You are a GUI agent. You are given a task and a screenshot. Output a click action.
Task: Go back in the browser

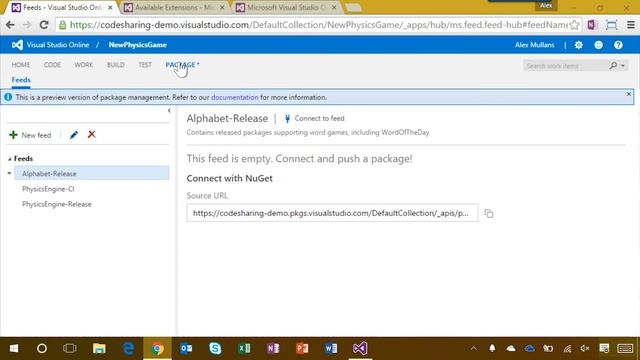(x=10, y=25)
